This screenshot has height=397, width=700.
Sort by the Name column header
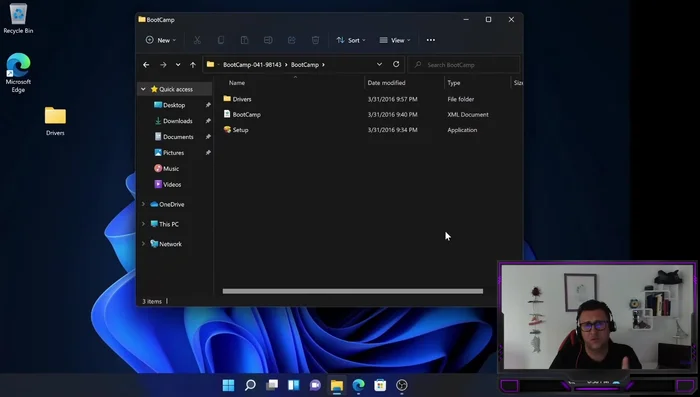237,83
